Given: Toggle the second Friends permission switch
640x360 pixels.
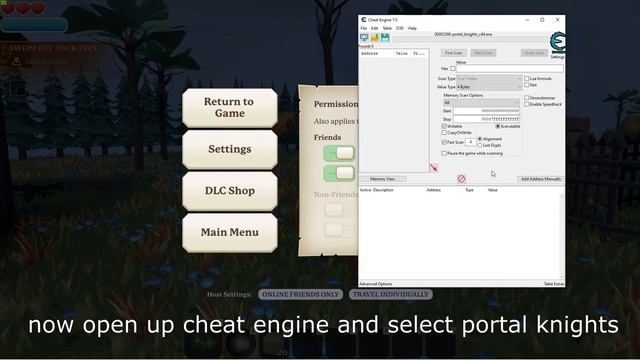Looking at the screenshot, I should click(x=339, y=173).
